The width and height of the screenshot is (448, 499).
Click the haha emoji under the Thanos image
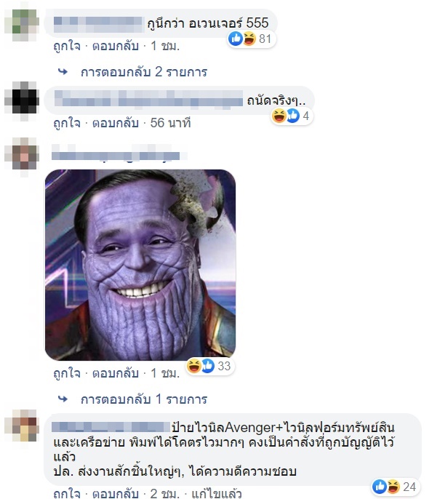tap(193, 366)
